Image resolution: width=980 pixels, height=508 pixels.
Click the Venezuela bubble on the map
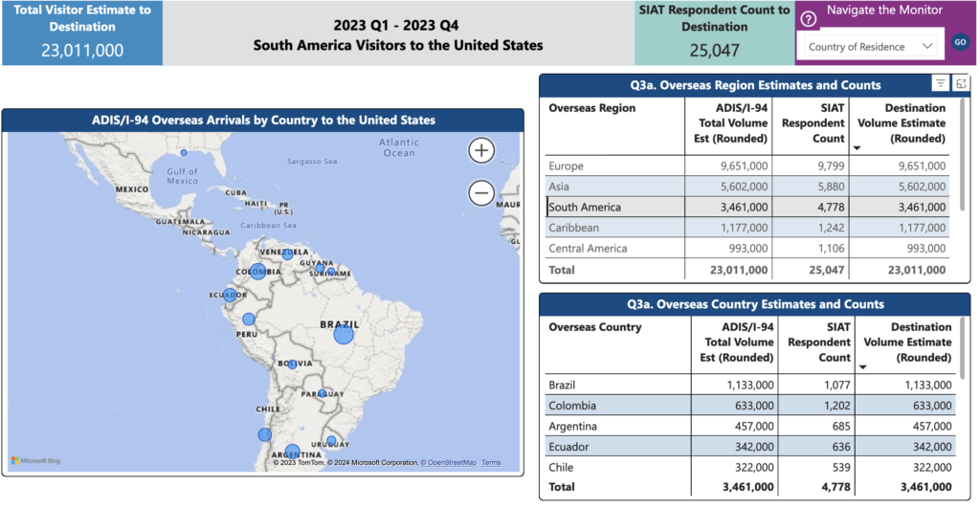(287, 254)
